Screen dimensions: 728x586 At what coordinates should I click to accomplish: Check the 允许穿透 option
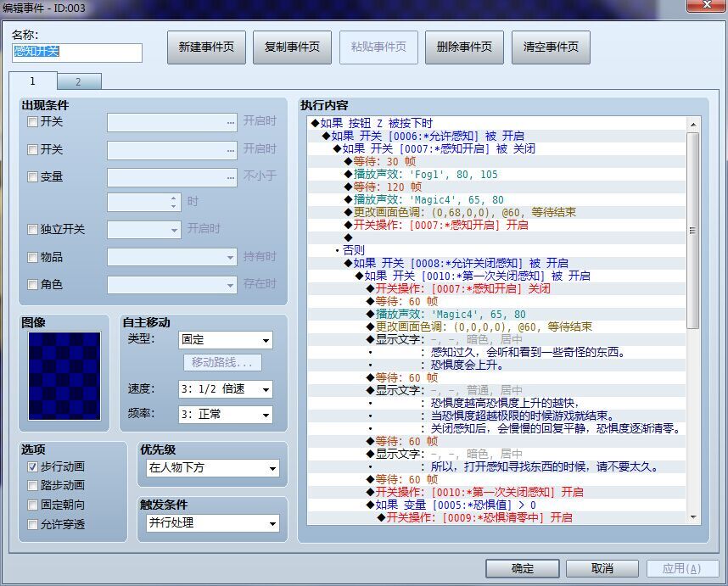click(32, 524)
